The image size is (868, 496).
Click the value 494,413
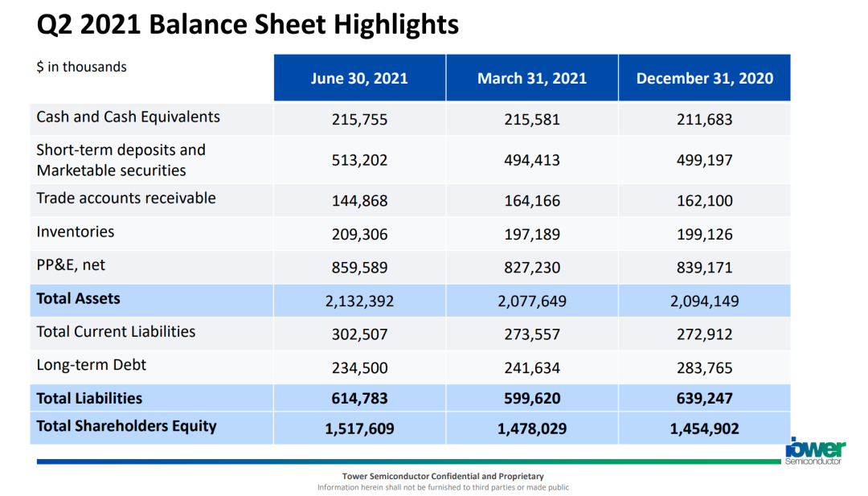tap(532, 160)
